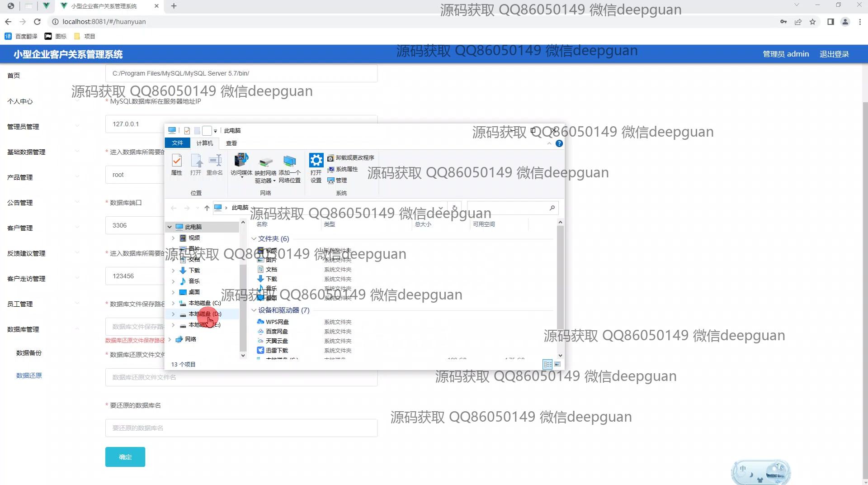This screenshot has height=485, width=868.
Task: Open 迅雷下载 in the devices list
Action: tap(273, 351)
